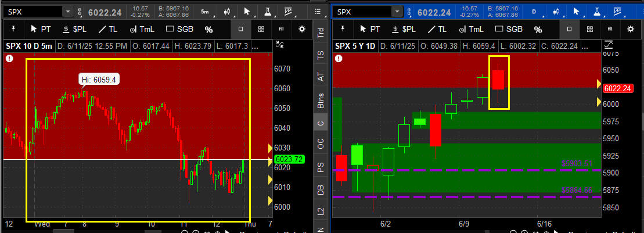Select $PL price level tool in right chart
The image size is (644, 233).
point(403,29)
